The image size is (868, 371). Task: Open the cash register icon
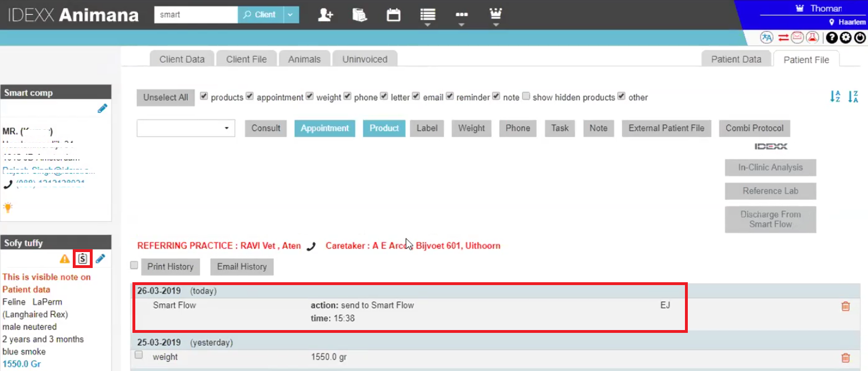[359, 15]
